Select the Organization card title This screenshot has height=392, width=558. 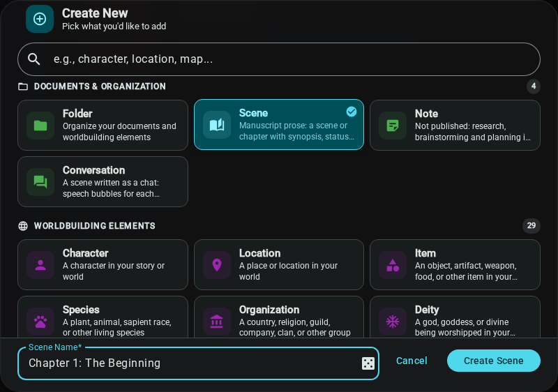tap(269, 310)
